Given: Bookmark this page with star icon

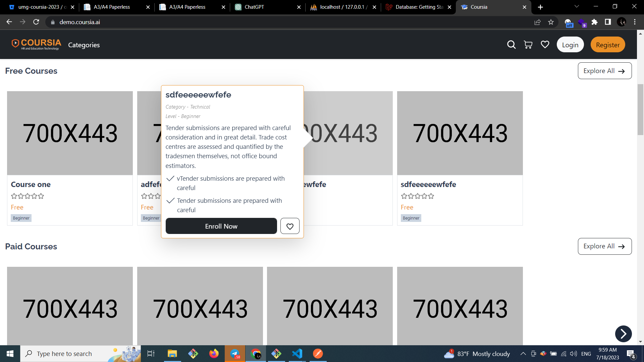Looking at the screenshot, I should tap(551, 22).
